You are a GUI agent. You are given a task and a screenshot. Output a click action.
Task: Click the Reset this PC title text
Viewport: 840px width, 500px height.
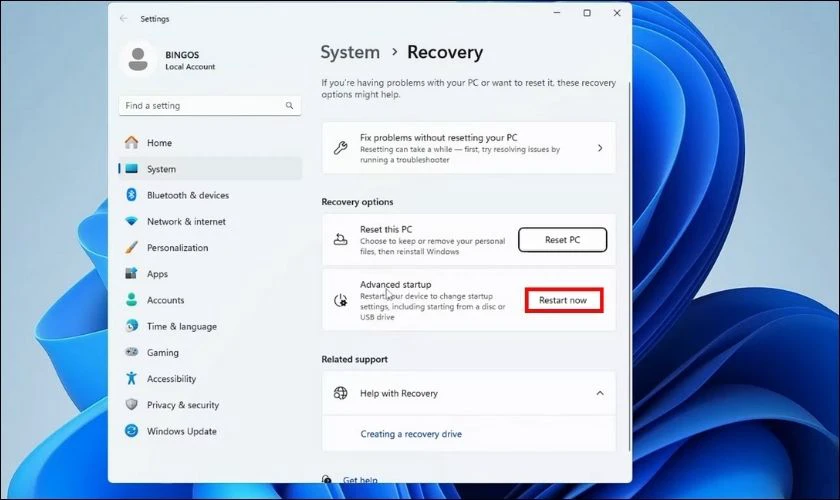pos(386,229)
